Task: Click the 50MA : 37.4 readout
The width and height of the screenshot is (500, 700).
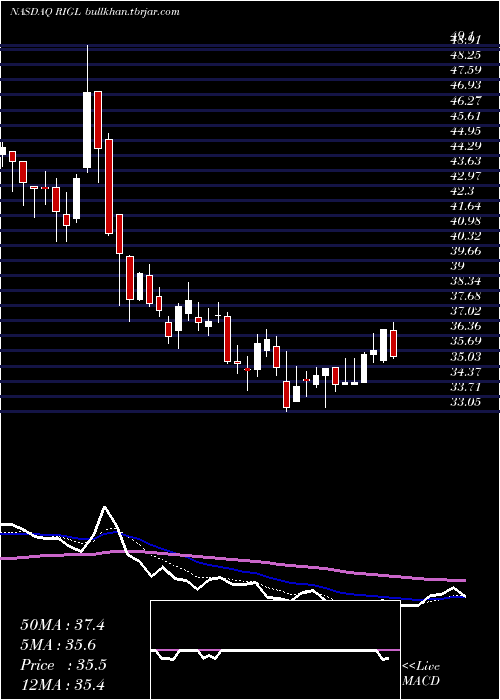Action: tap(62, 625)
